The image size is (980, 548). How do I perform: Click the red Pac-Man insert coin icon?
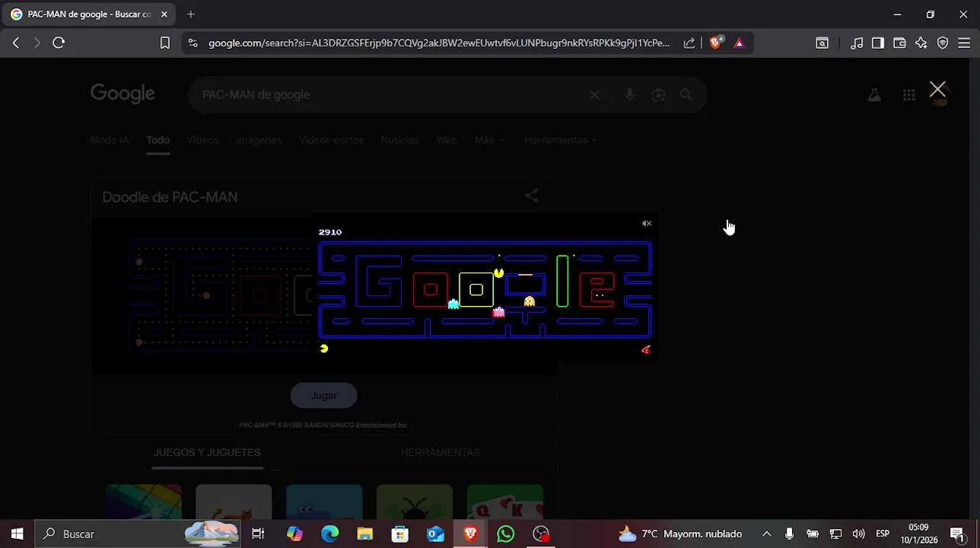pyautogui.click(x=646, y=349)
